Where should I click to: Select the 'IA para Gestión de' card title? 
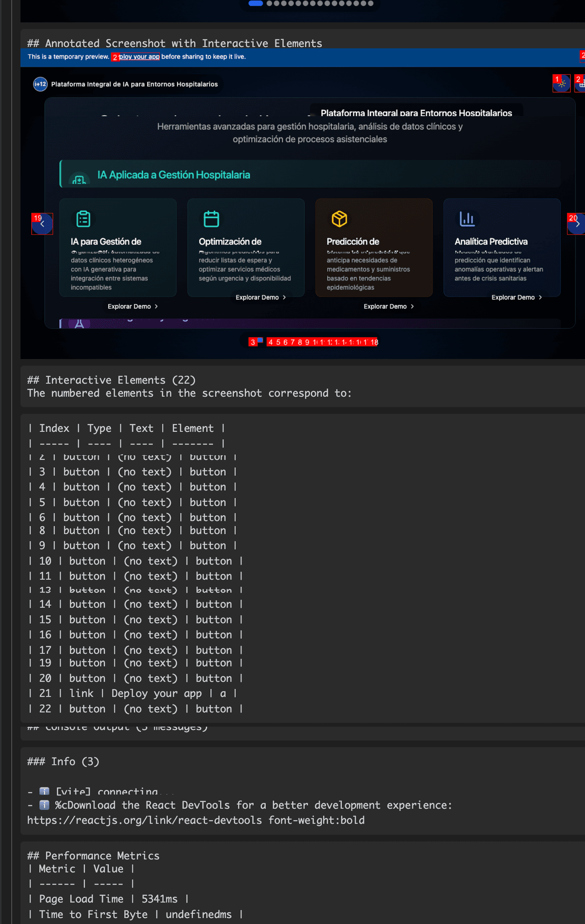(106, 241)
